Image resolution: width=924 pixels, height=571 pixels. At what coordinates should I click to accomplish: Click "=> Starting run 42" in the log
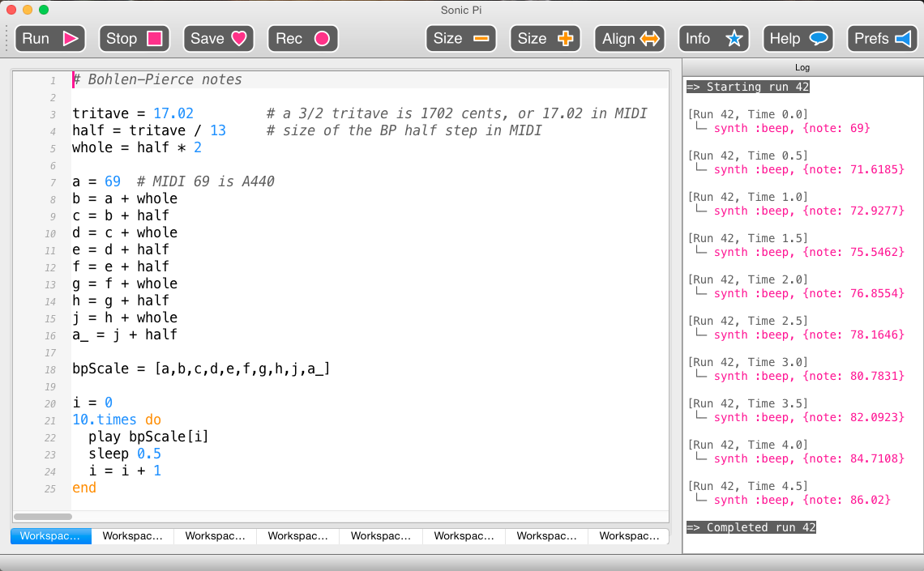[x=748, y=87]
